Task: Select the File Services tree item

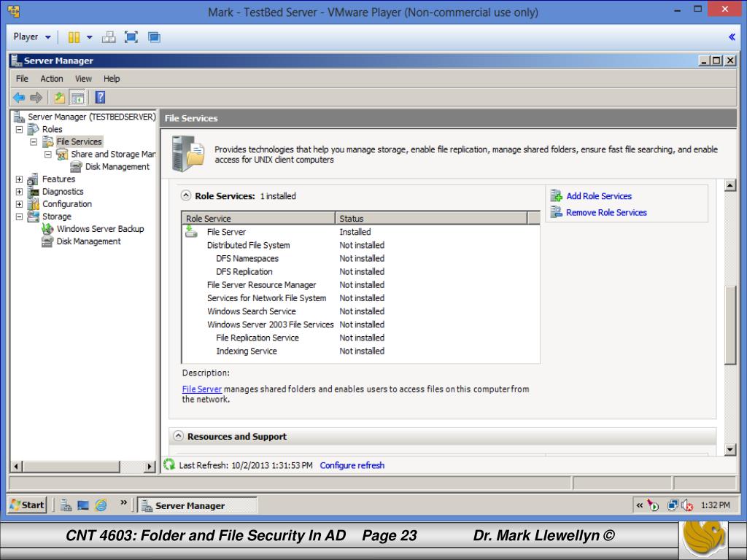Action: pos(79,141)
